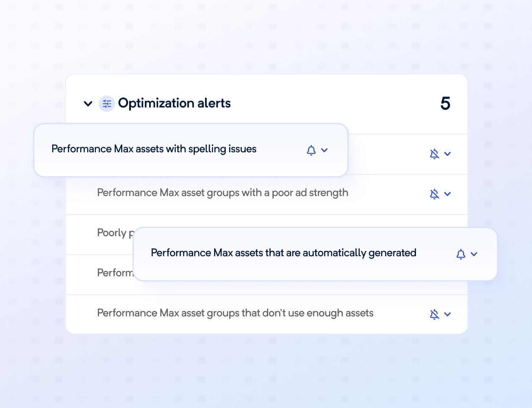
Task: Open the poor ad strength alert row
Action: [222, 193]
